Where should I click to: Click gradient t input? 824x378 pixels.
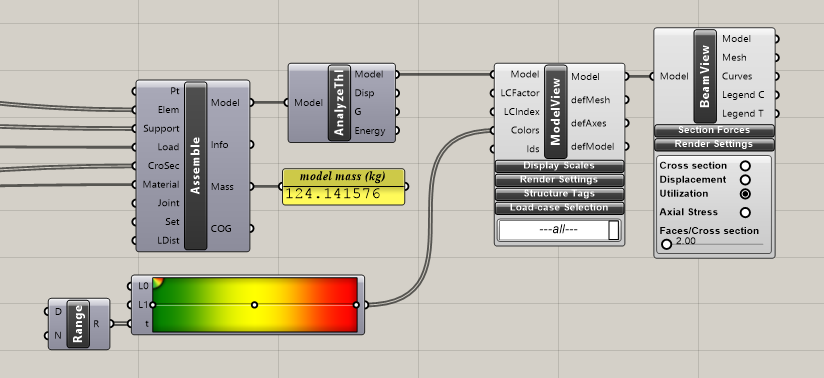coord(147,324)
